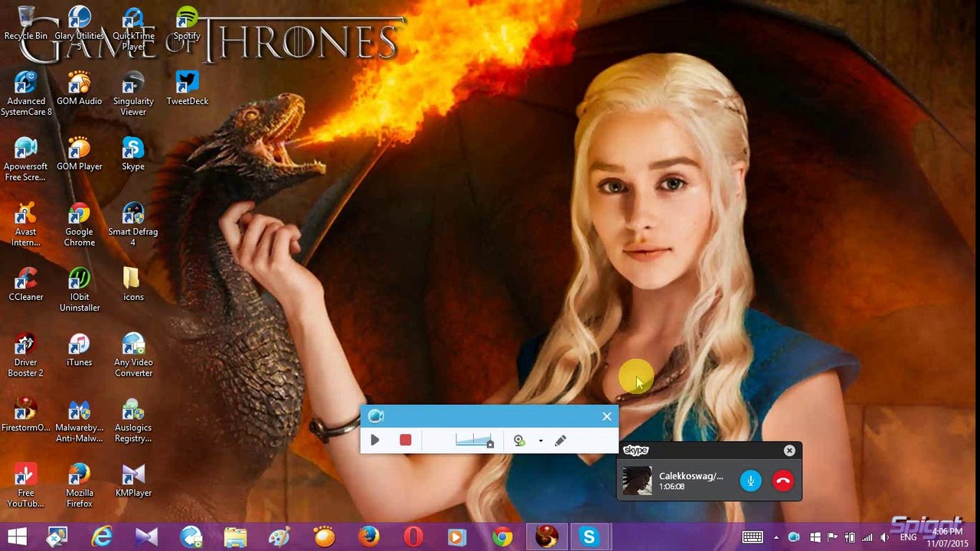Open the Windows Start button
Image resolution: width=980 pixels, height=551 pixels.
[17, 537]
